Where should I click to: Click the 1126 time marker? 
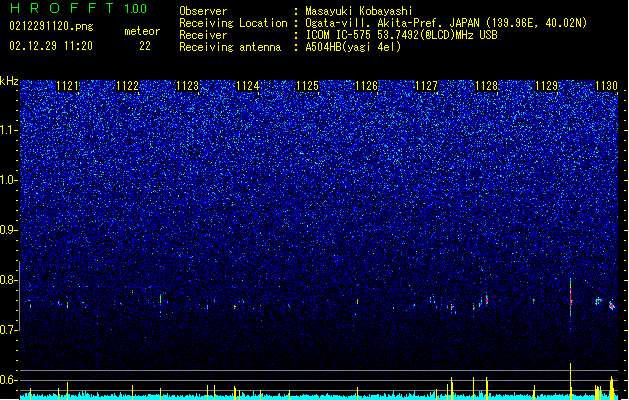tap(367, 86)
